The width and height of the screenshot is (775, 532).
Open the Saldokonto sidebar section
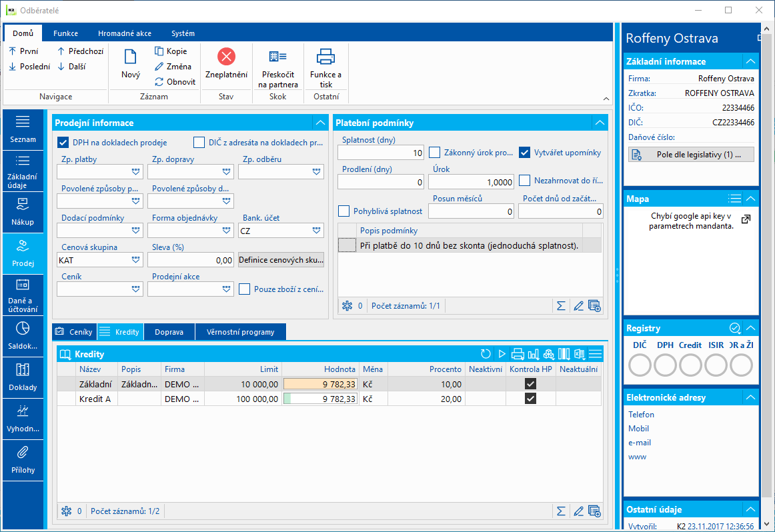tap(23, 337)
